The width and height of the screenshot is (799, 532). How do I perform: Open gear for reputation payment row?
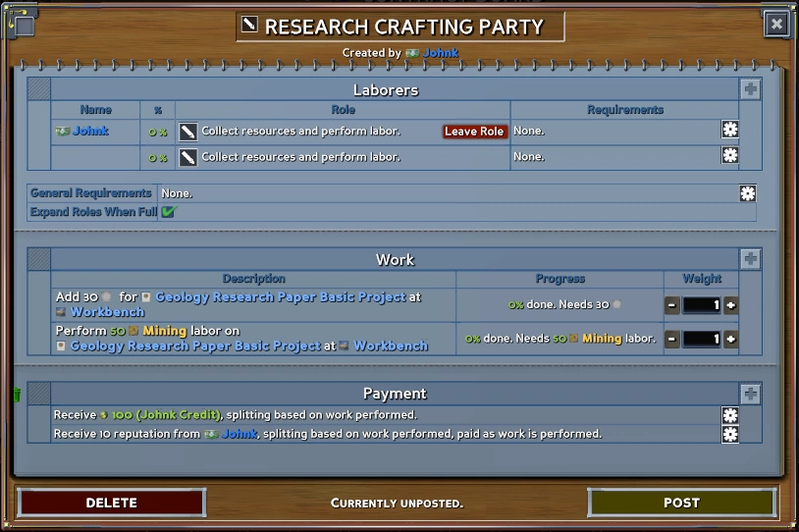729,434
